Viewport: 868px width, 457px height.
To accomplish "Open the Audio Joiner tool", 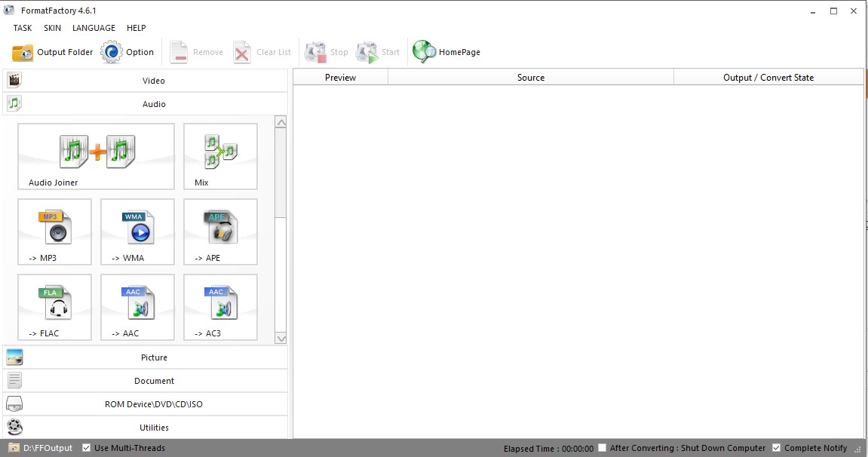I will [96, 157].
